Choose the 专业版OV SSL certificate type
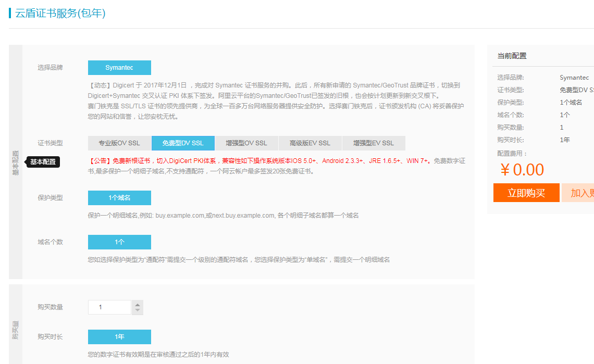 tap(119, 143)
